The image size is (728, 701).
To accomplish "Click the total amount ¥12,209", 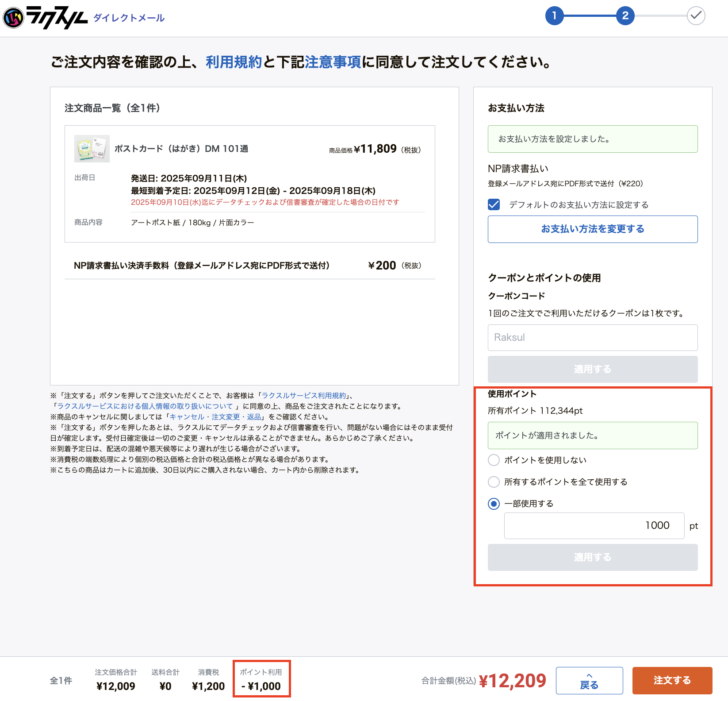I will coord(513,681).
